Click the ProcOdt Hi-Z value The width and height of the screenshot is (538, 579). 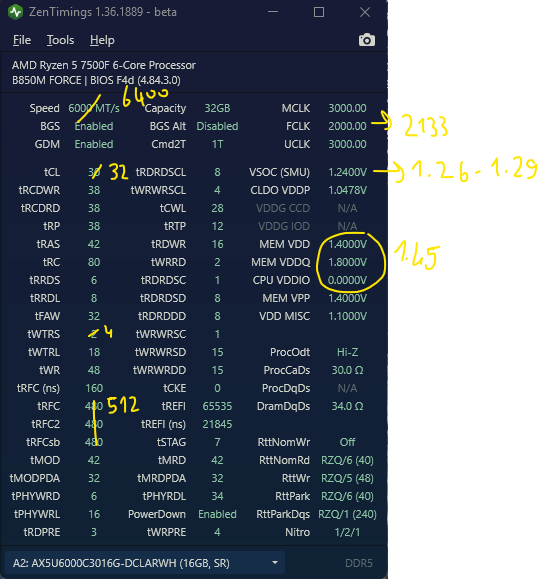[x=347, y=352]
